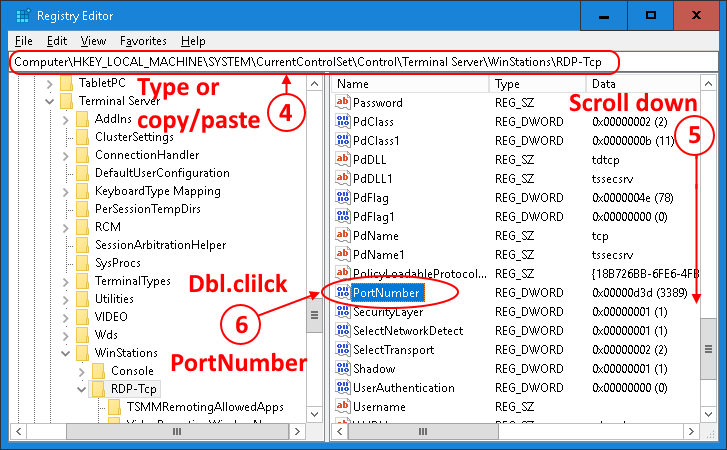Click the TabletPC folder icon
The height and width of the screenshot is (450, 727).
tap(67, 83)
